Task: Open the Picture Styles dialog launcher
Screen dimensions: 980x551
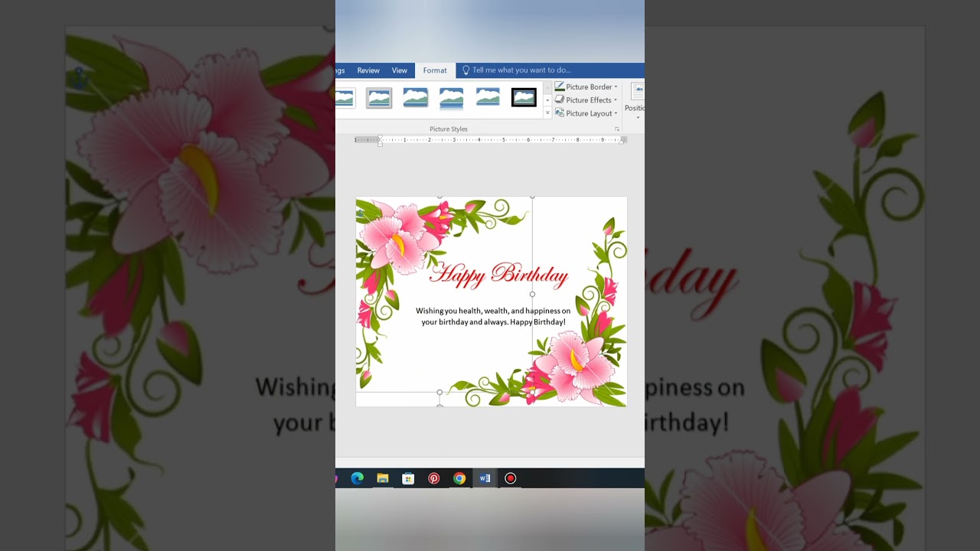Action: 618,127
